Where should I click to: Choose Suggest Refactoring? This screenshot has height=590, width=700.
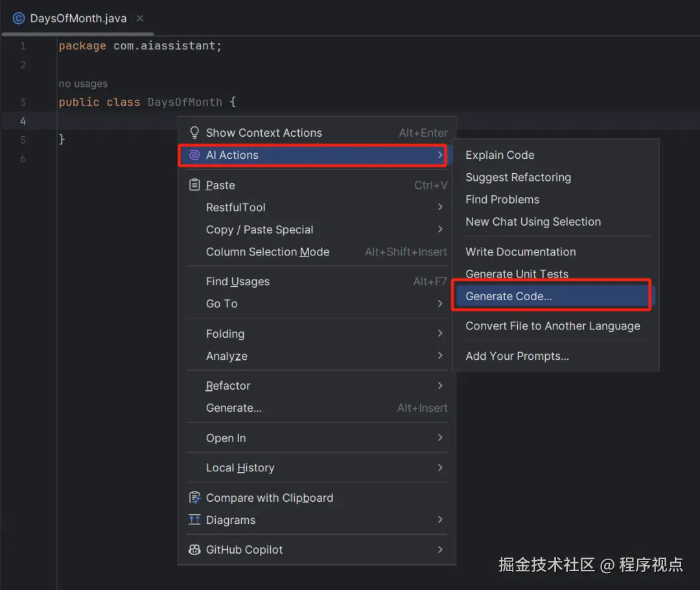[556, 177]
